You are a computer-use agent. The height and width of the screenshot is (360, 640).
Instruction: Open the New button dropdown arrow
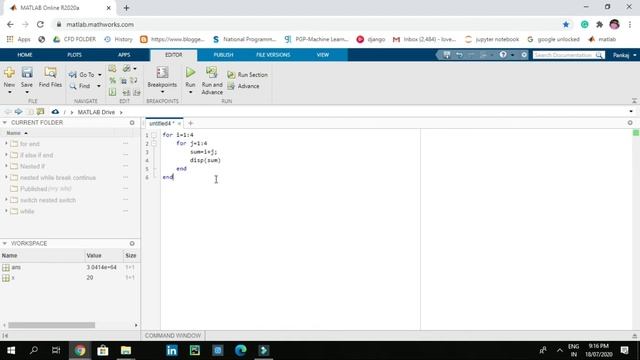9,92
